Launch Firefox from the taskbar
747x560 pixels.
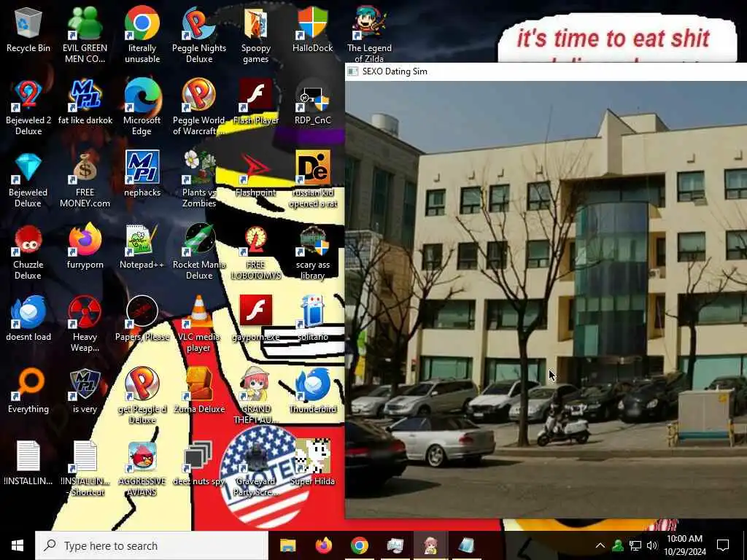click(323, 545)
